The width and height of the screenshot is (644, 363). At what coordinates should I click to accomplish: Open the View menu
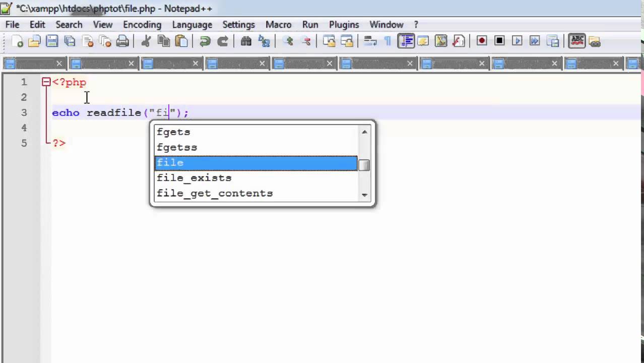(103, 24)
